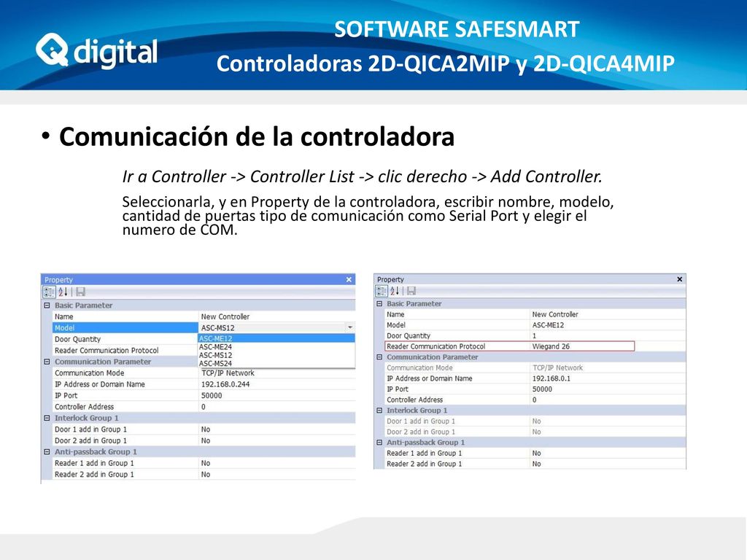
Task: Select IP Address or Domain Name label, left panel
Action: pos(99,384)
